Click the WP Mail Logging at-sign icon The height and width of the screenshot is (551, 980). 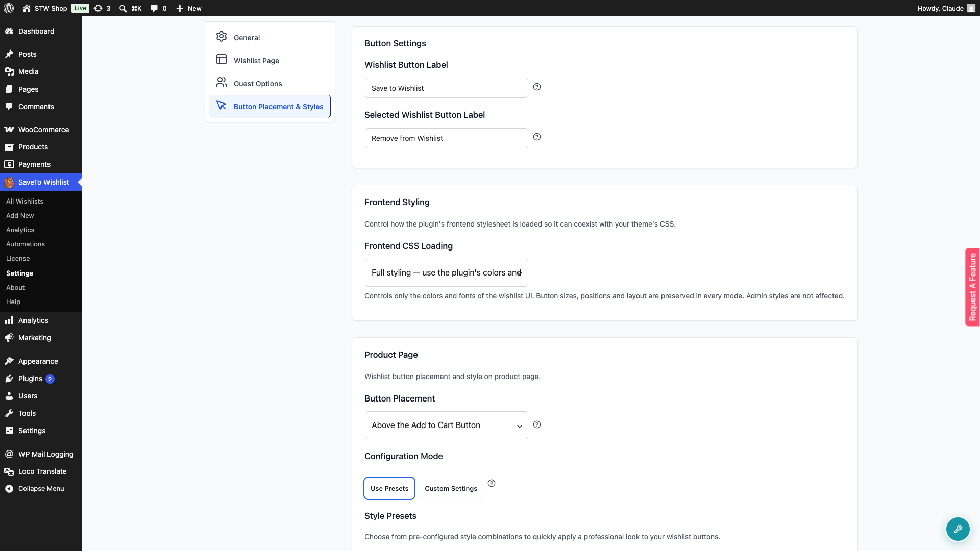point(9,454)
